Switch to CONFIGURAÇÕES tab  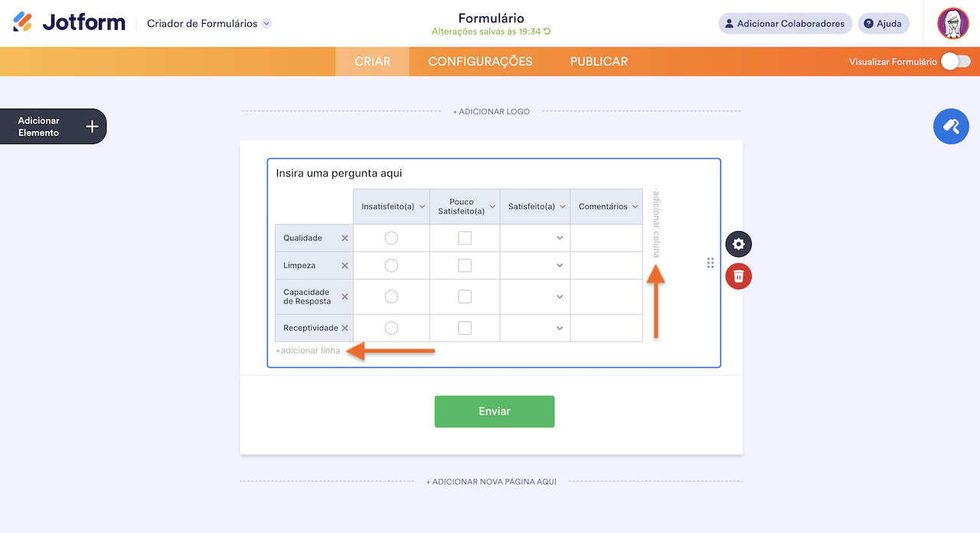(480, 62)
